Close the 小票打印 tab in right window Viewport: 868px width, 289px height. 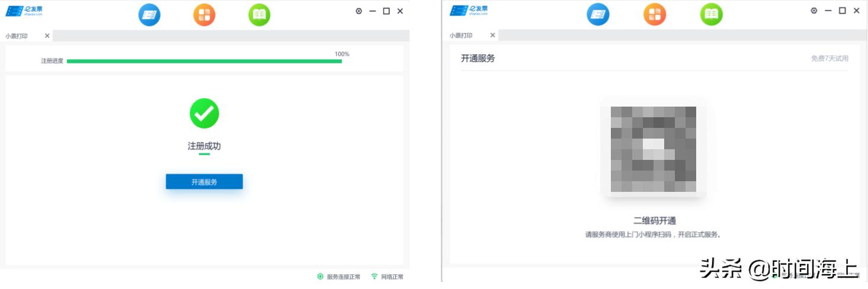(x=492, y=35)
